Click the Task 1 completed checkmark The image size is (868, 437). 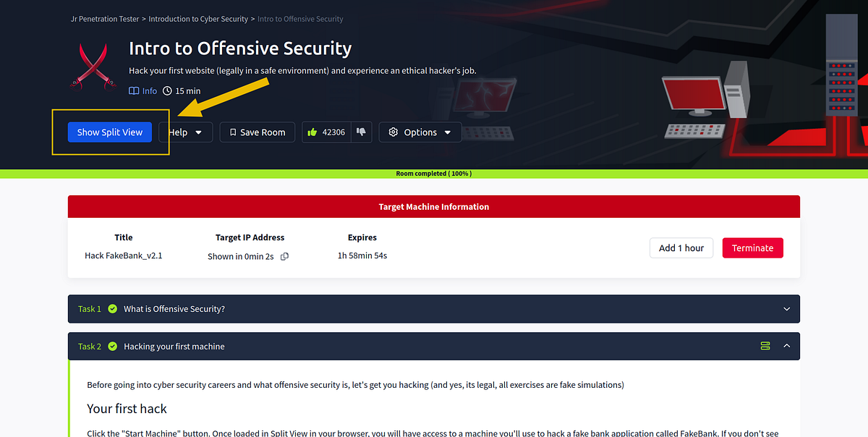point(112,308)
